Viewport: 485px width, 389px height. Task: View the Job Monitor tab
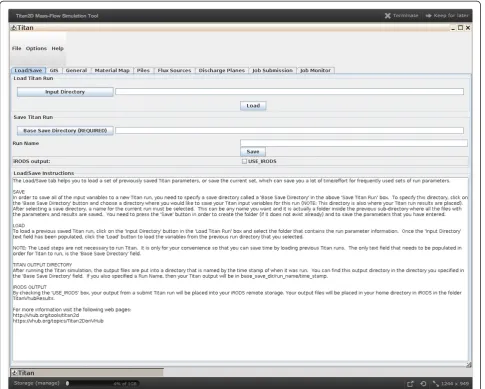(x=315, y=70)
